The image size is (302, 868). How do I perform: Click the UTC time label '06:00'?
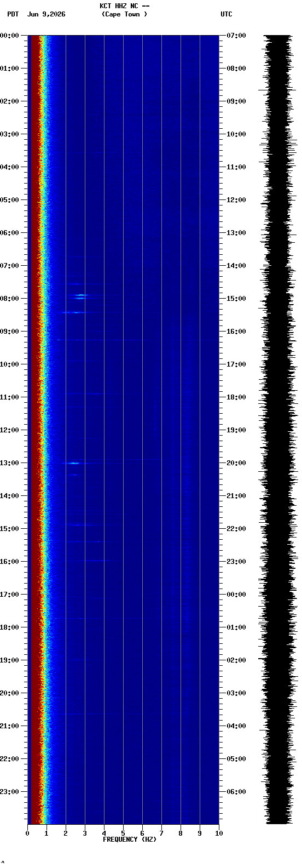[236, 792]
